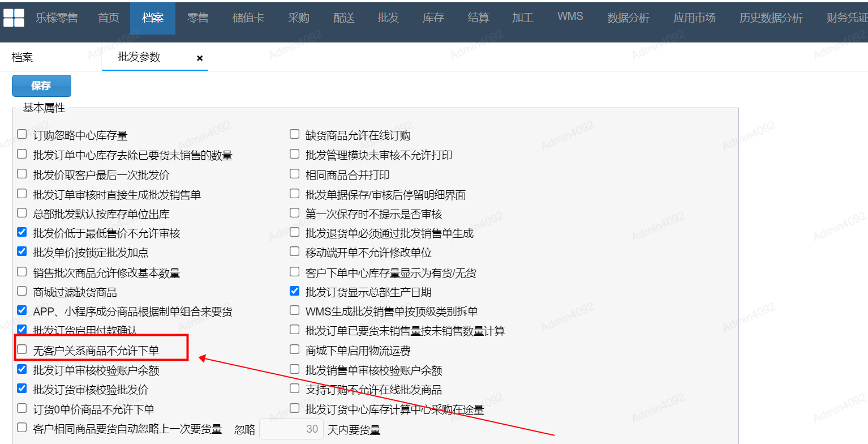868x444 pixels.
Task: Check 批发退货单必须通过批发销售单生成
Action: (294, 232)
